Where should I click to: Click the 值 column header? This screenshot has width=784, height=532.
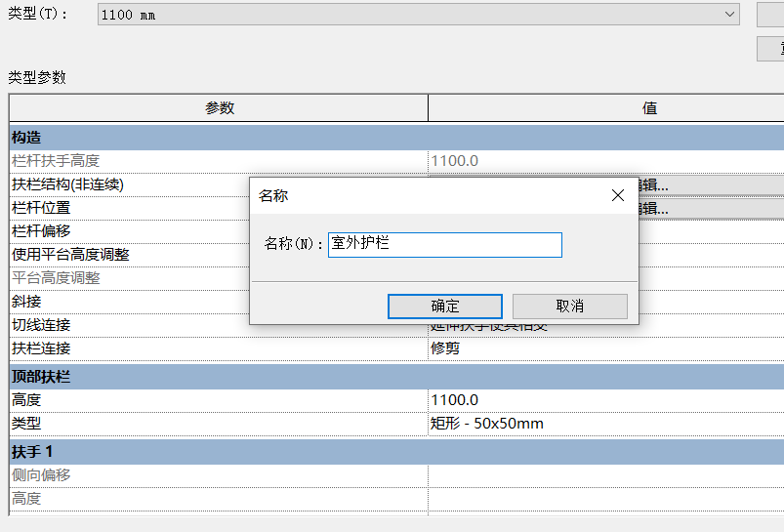click(x=648, y=108)
